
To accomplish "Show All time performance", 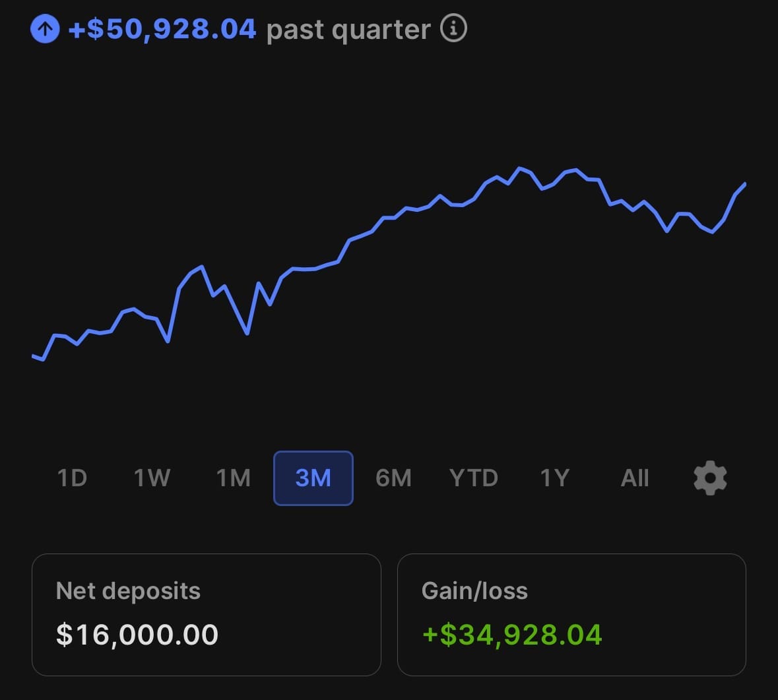I will click(x=635, y=478).
